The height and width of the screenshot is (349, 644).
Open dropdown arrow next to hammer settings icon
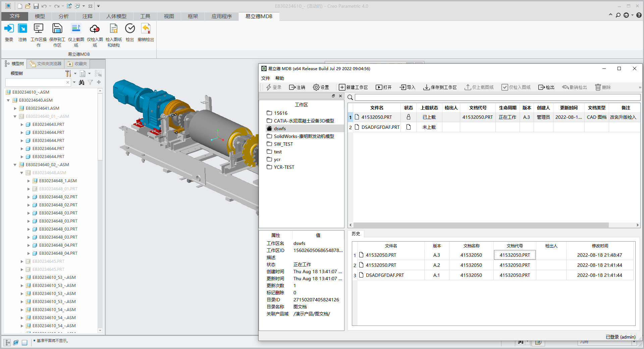pyautogui.click(x=75, y=73)
